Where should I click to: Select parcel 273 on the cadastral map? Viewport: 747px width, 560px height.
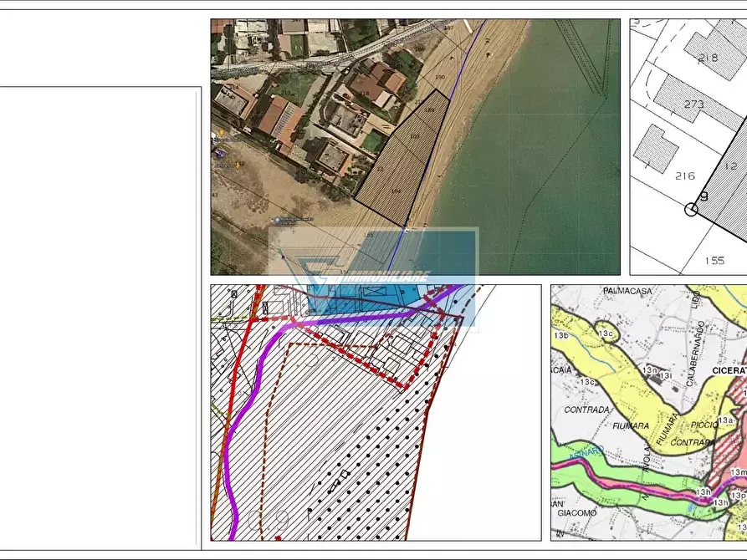tap(693, 105)
